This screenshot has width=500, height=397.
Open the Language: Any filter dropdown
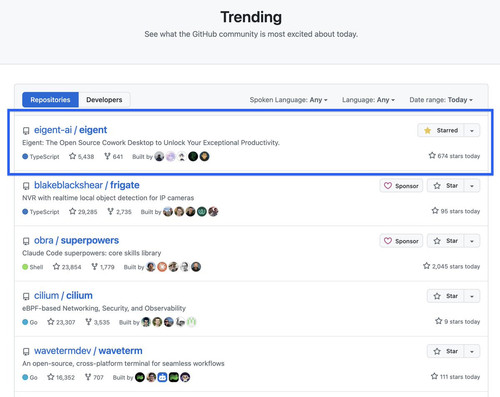point(368,100)
